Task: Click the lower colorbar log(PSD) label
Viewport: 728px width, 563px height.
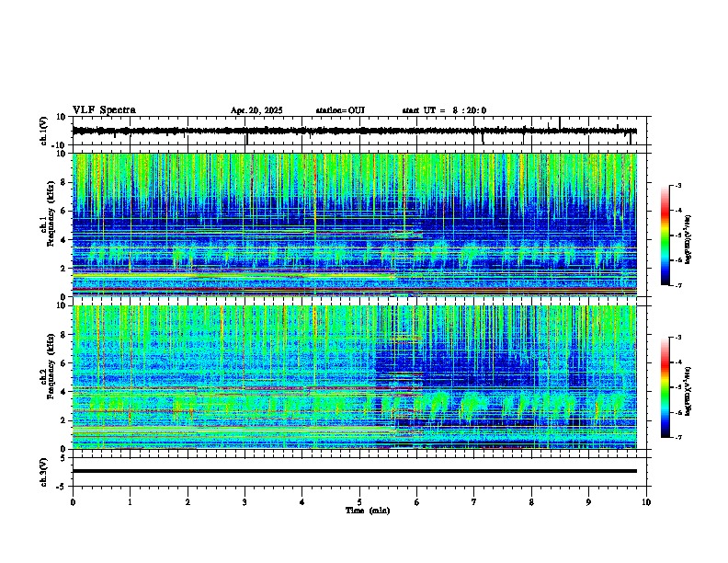Action: 688,391
